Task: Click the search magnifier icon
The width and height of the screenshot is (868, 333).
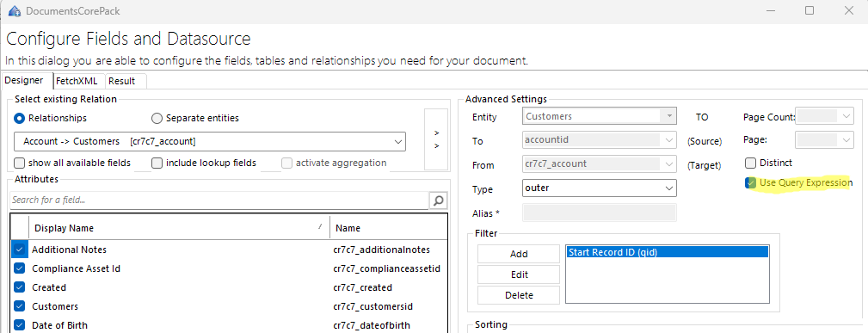Action: [439, 200]
